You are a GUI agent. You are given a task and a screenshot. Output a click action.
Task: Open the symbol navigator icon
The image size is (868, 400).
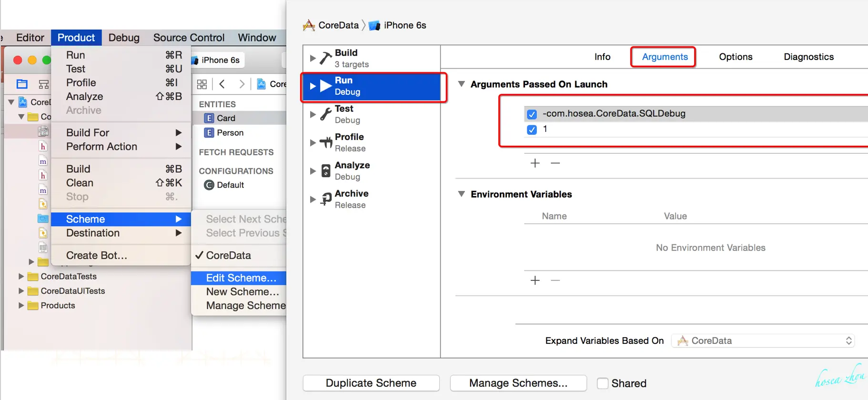pyautogui.click(x=44, y=84)
